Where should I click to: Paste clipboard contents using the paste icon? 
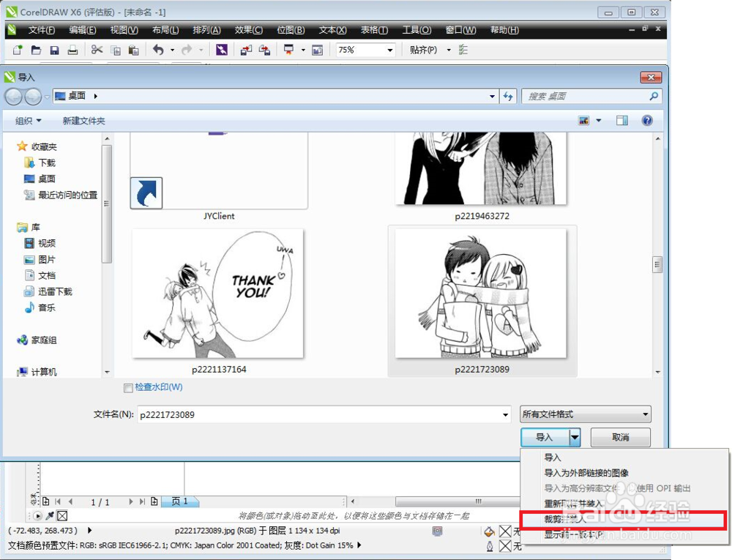[134, 50]
